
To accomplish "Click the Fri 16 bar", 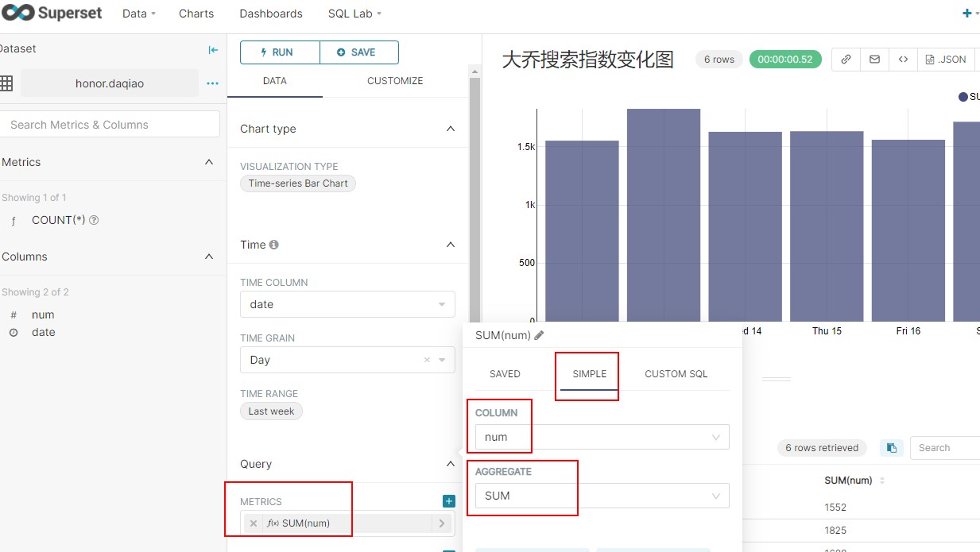I will (908, 230).
